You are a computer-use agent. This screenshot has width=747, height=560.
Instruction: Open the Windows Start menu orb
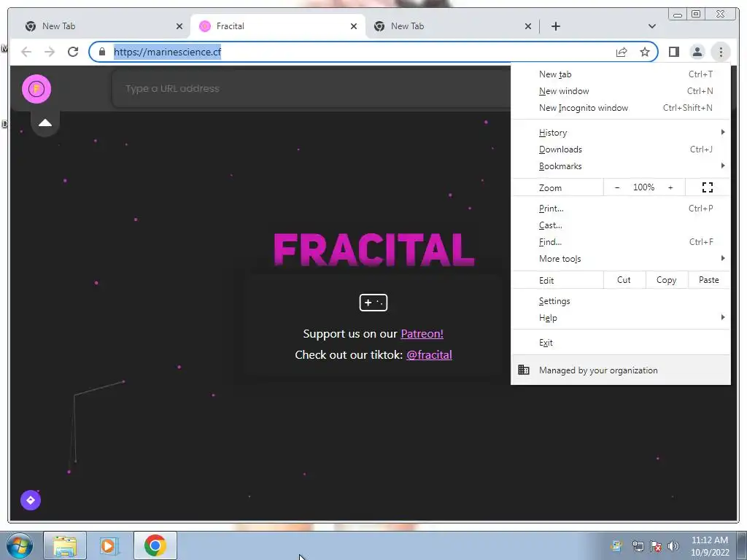tap(20, 545)
